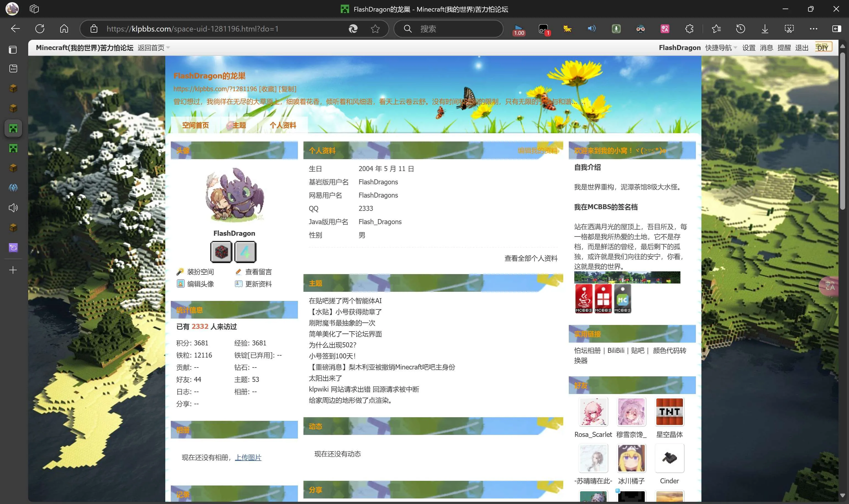The height and width of the screenshot is (504, 849).
Task: Open friend 星空晶体 TNT avatar
Action: (x=669, y=412)
